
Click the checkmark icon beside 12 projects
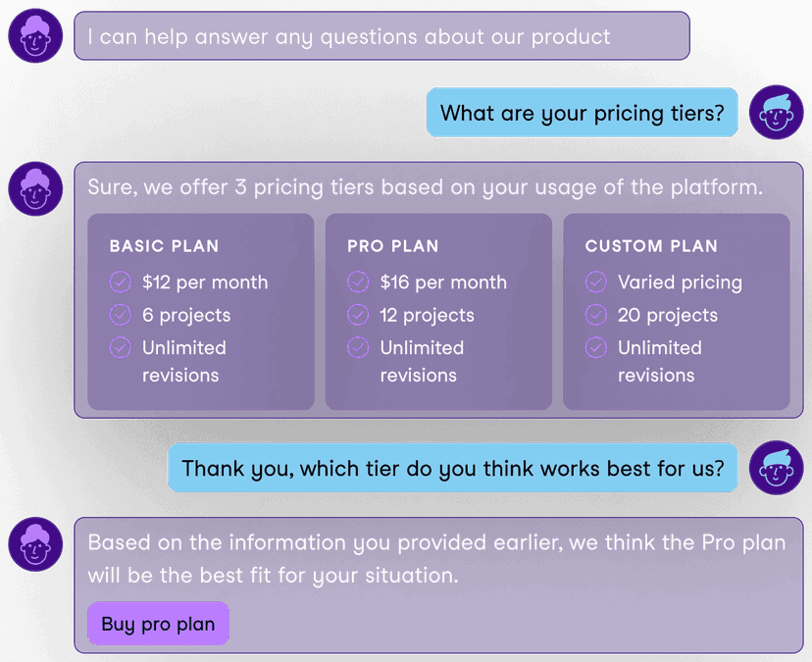(x=358, y=315)
